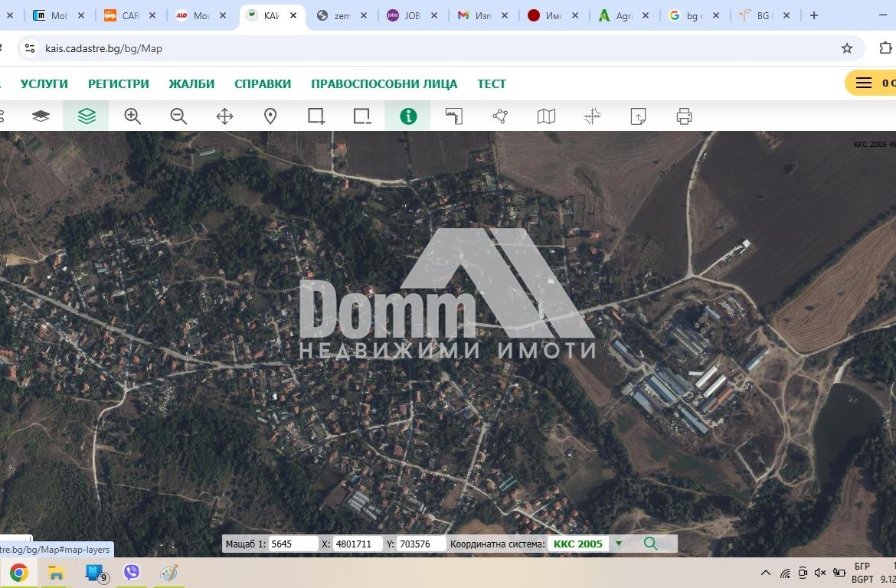Switch to the CAR browser tab

tap(130, 15)
